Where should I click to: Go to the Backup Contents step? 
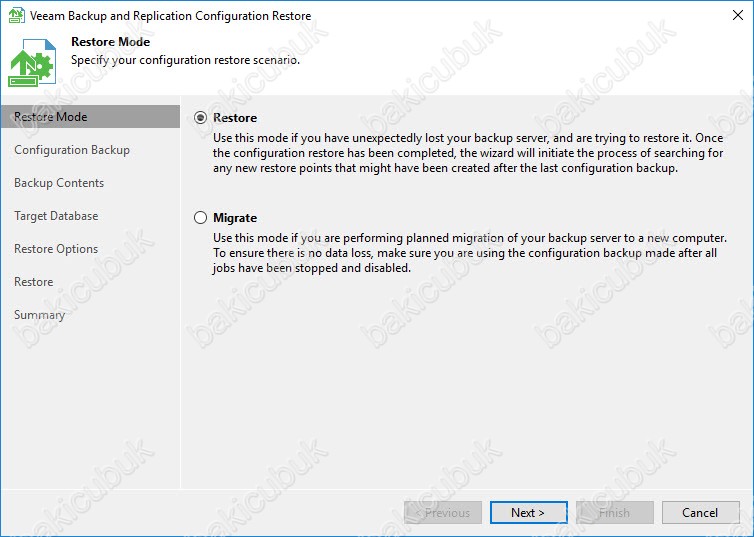coord(59,183)
